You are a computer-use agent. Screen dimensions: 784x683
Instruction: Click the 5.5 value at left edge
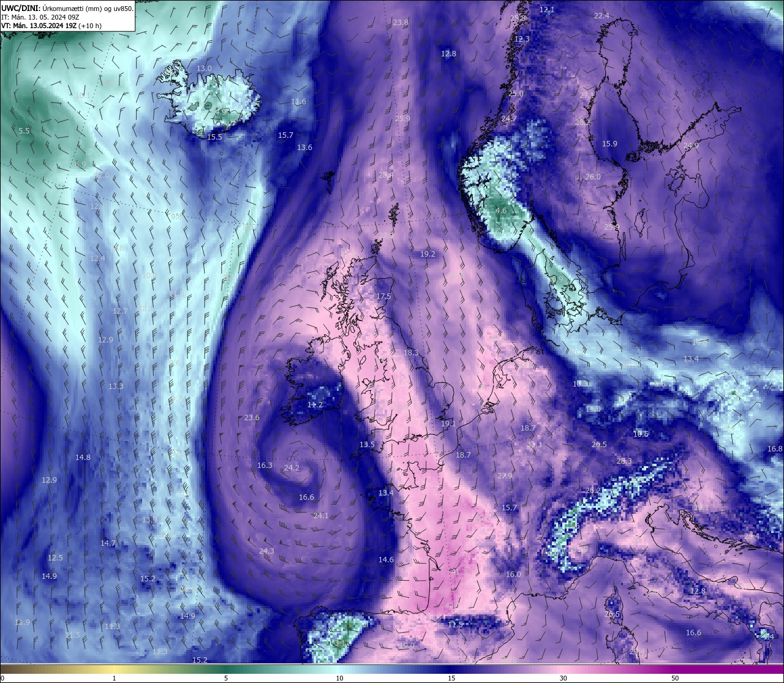point(24,131)
